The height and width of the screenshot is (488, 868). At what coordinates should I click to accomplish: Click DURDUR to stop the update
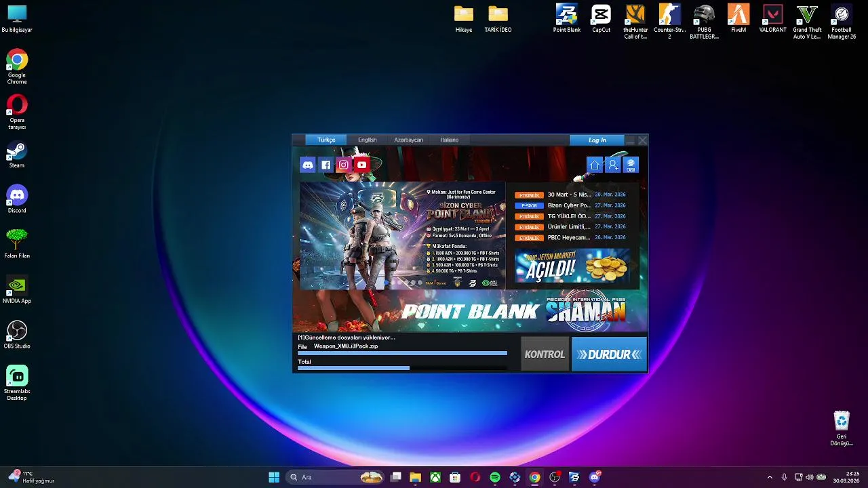(609, 354)
